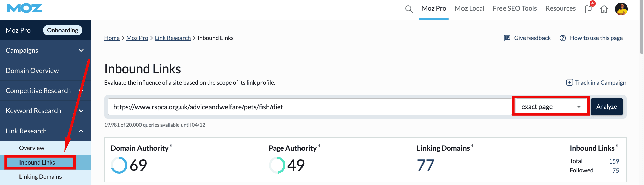Screen dimensions: 644x185
Task: Open the search magnifier icon
Action: pos(409,9)
